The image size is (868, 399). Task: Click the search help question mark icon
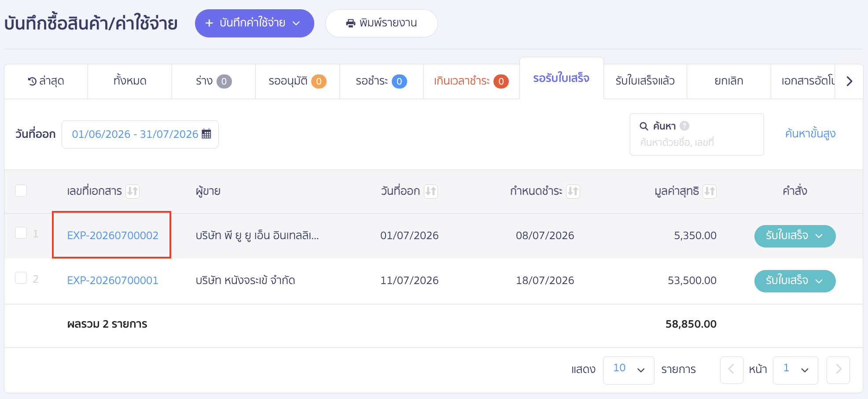pyautogui.click(x=684, y=126)
